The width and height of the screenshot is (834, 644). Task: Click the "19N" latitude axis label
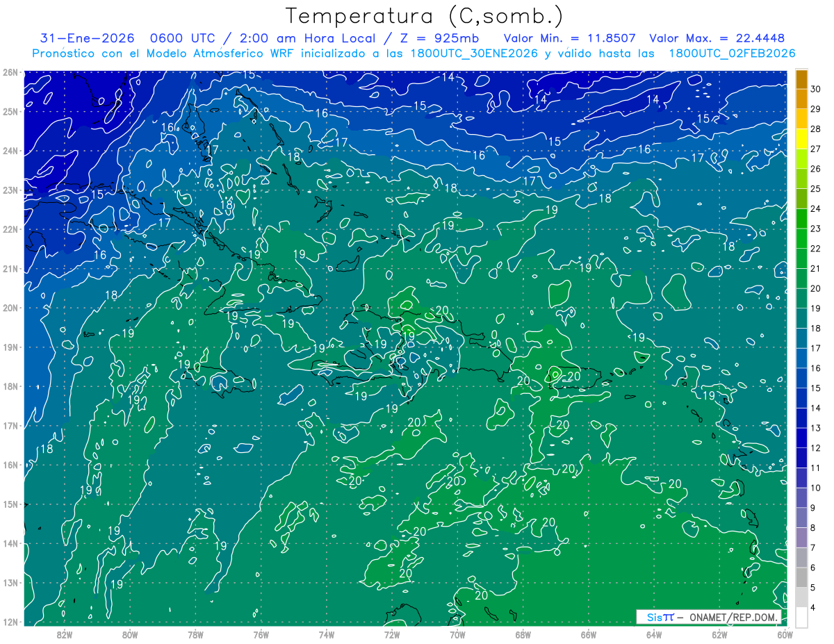(10, 347)
